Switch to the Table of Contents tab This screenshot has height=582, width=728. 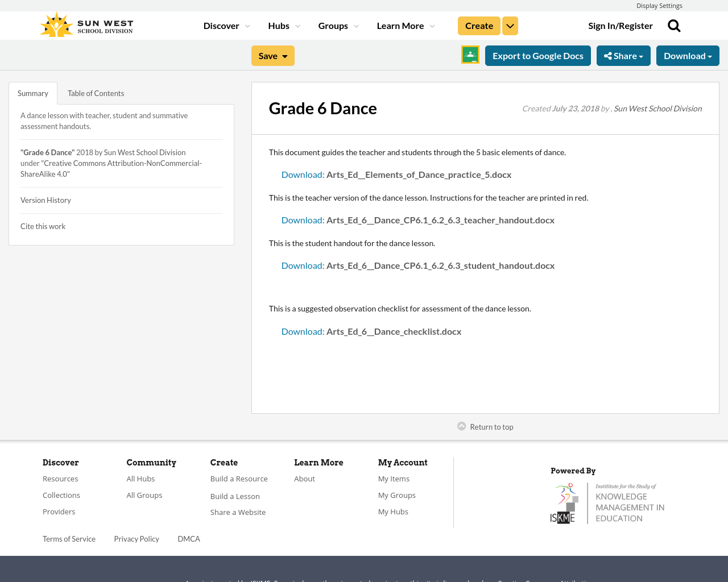96,92
